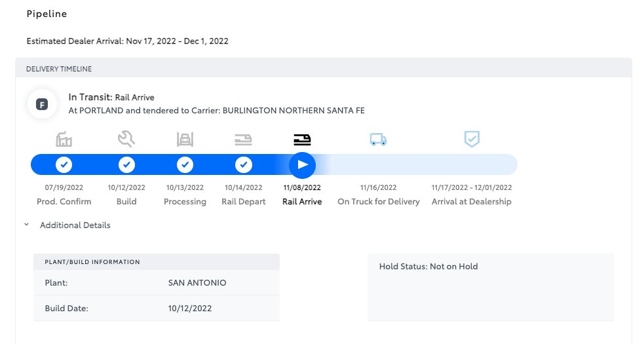Click the Plant: row label
This screenshot has height=344, width=644.
[x=56, y=283]
